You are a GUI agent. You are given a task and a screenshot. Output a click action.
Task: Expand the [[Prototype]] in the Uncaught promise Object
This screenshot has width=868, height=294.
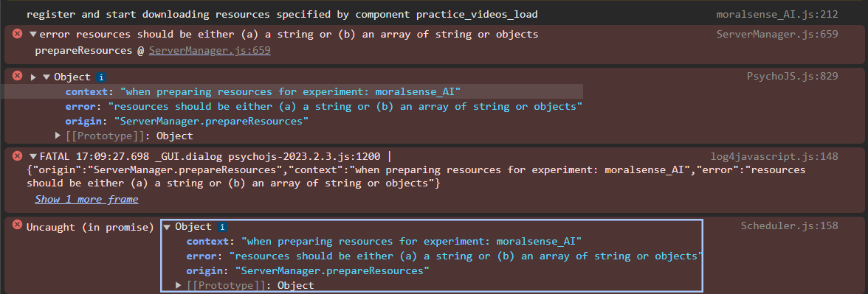click(179, 285)
